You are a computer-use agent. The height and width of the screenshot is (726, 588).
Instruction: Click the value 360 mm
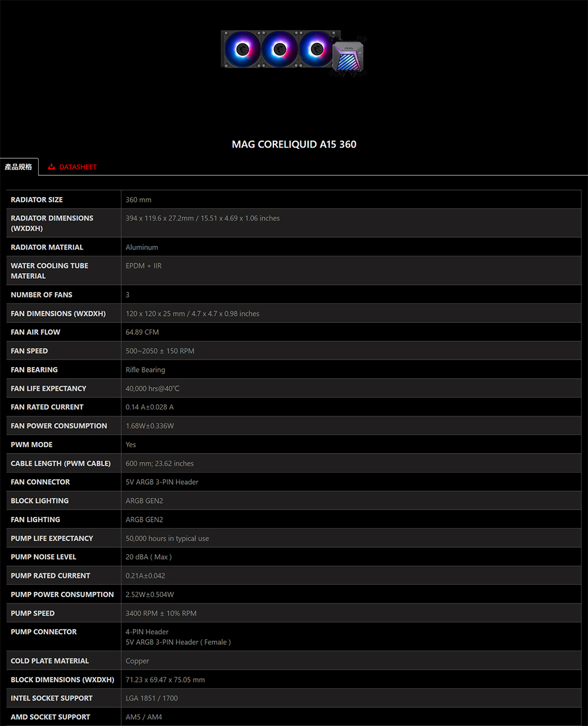click(138, 200)
